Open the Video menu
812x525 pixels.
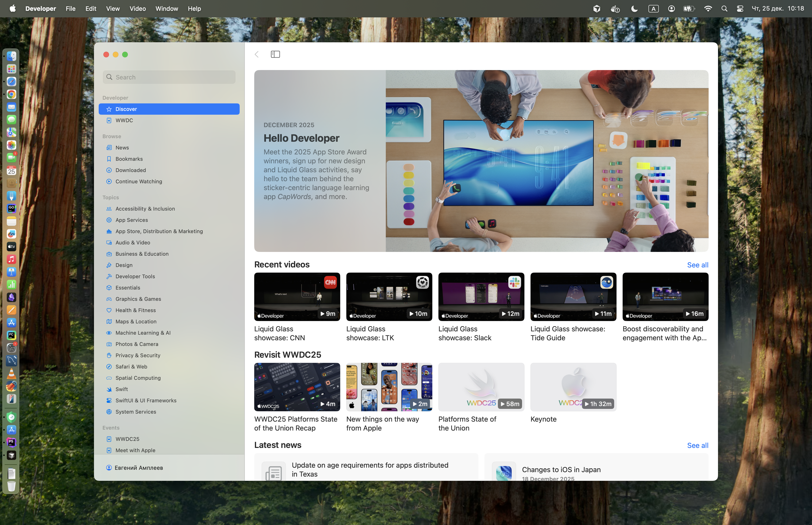point(137,8)
